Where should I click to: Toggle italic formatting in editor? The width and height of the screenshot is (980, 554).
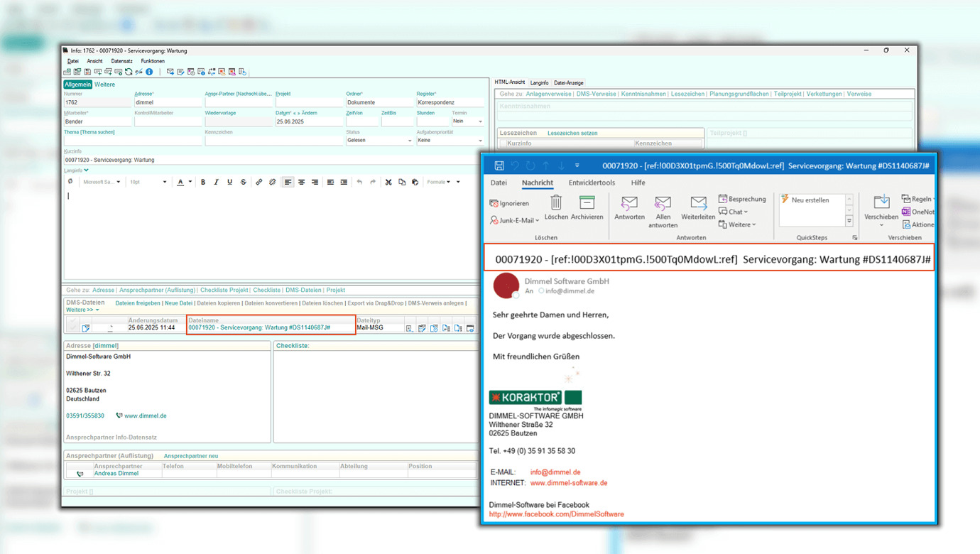[x=217, y=183]
